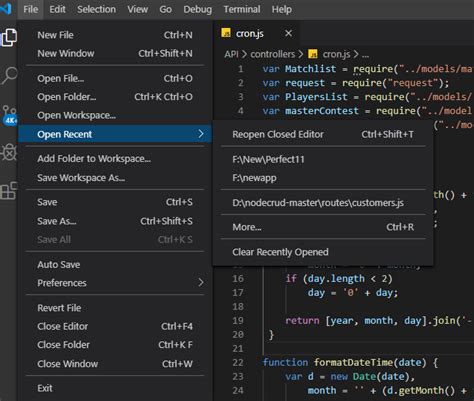Select Open Workspace... menu entry
This screenshot has height=401, width=474.
click(x=115, y=115)
